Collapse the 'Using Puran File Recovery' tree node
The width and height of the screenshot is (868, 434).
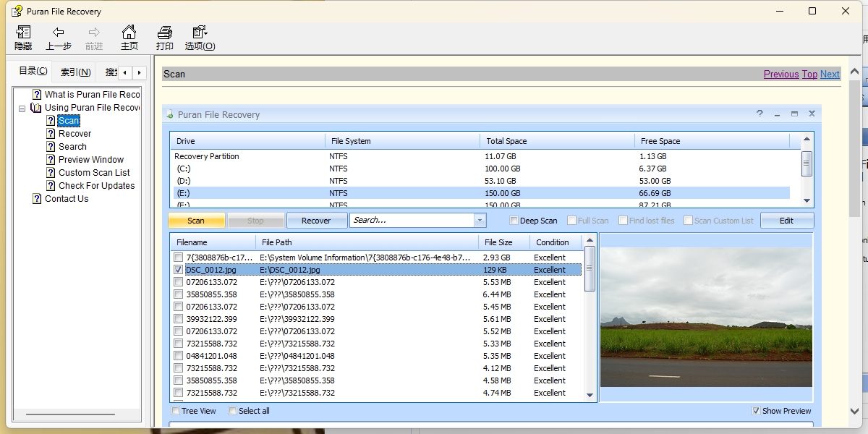(x=22, y=108)
